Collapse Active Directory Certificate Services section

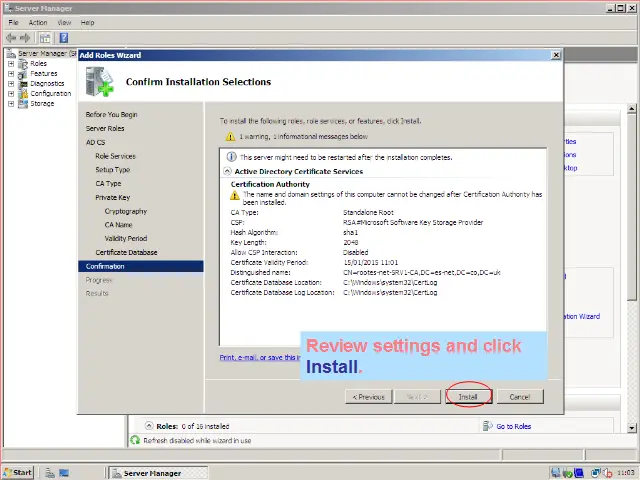click(227, 171)
